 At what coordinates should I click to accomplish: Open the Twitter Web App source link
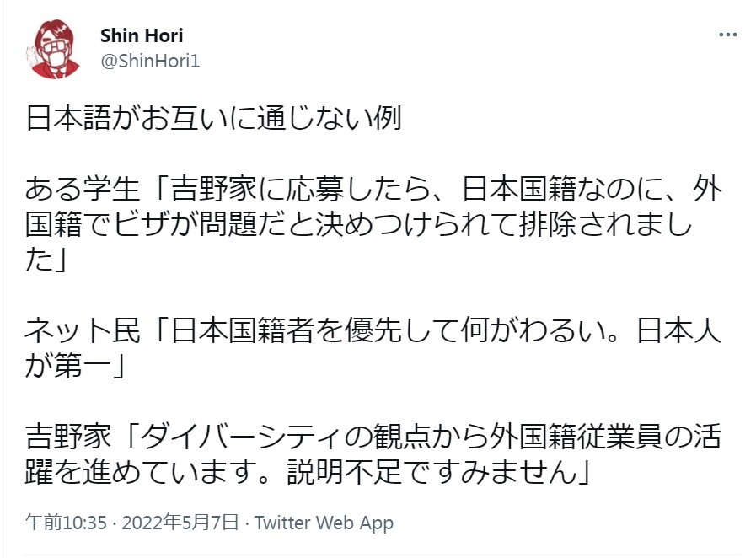pos(324,523)
